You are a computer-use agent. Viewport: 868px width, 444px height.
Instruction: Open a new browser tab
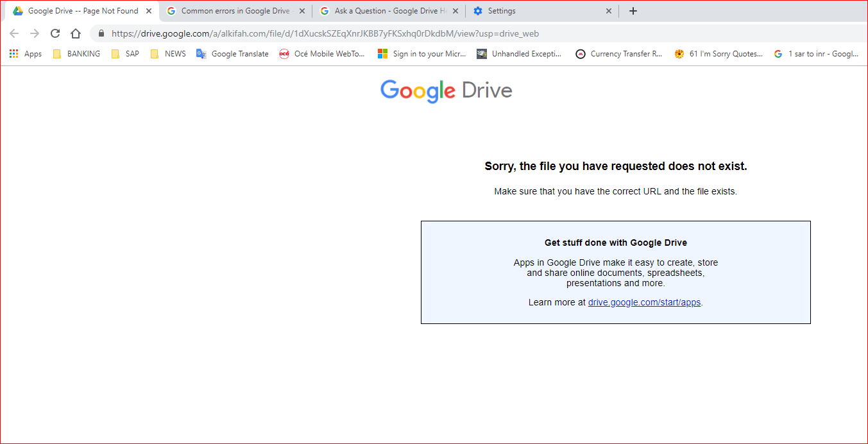pyautogui.click(x=633, y=11)
